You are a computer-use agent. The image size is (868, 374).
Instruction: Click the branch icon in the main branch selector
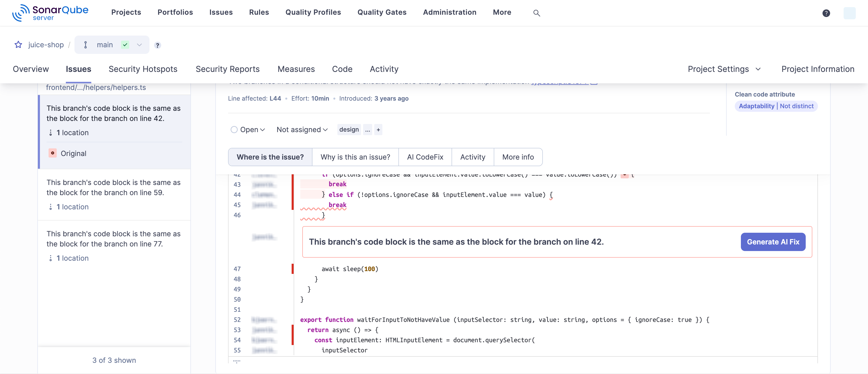pyautogui.click(x=86, y=44)
